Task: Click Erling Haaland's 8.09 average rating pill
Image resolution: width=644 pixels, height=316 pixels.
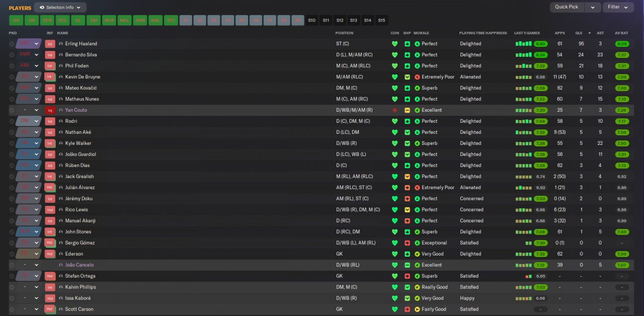Action: tap(622, 44)
